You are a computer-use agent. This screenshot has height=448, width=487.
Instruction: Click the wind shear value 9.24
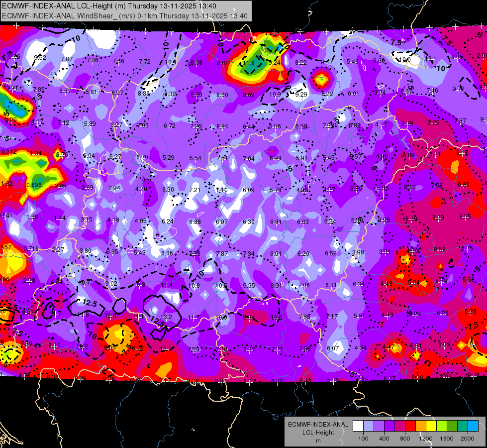274,63
